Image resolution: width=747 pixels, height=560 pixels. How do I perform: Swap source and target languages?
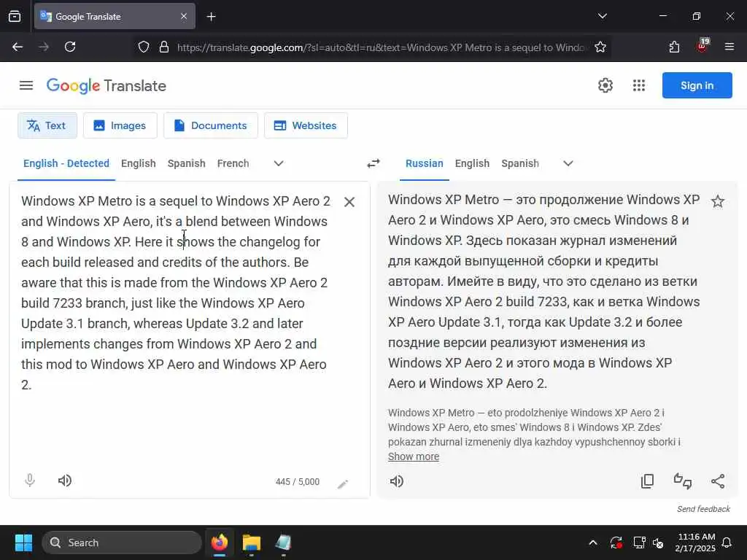[373, 163]
